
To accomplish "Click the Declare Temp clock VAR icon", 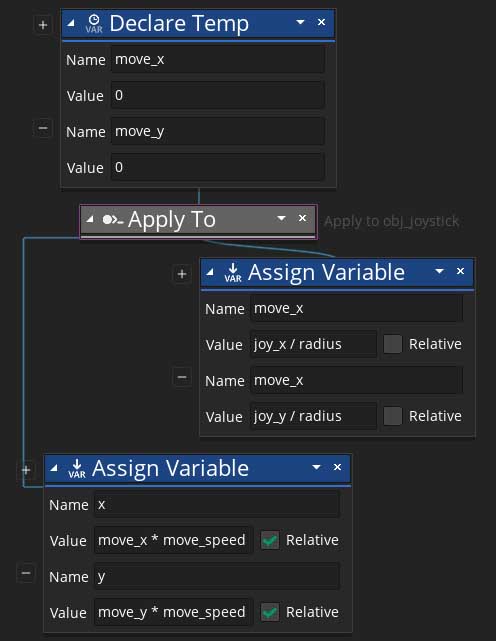I will pyautogui.click(x=94, y=23).
